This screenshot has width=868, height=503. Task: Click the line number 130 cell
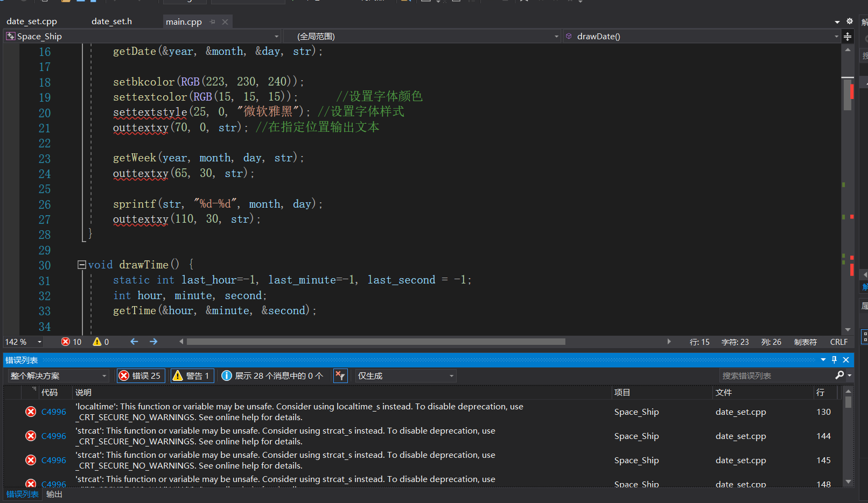pyautogui.click(x=824, y=412)
